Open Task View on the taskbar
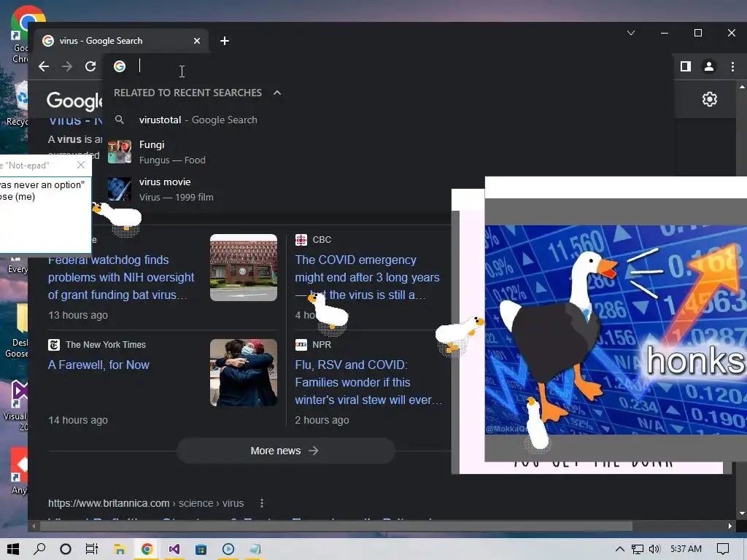Viewport: 747px width, 560px height. coord(91,549)
